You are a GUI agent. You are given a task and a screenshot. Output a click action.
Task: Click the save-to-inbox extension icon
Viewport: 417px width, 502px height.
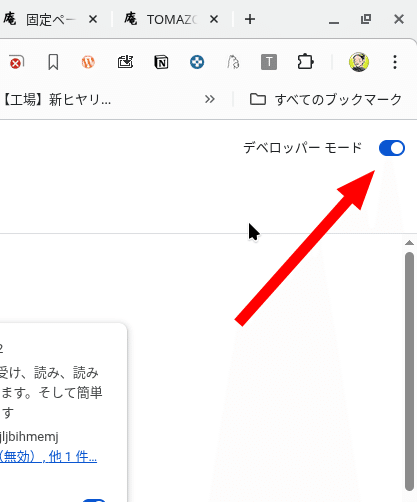click(x=125, y=62)
